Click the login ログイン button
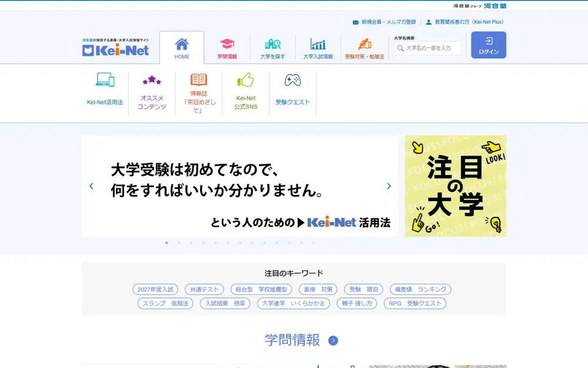This screenshot has width=588, height=368. [489, 45]
